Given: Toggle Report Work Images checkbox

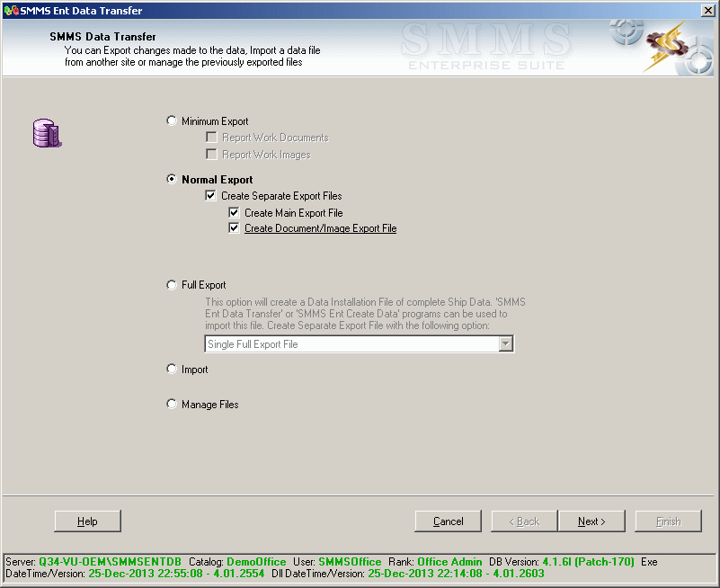Looking at the screenshot, I should pyautogui.click(x=211, y=154).
